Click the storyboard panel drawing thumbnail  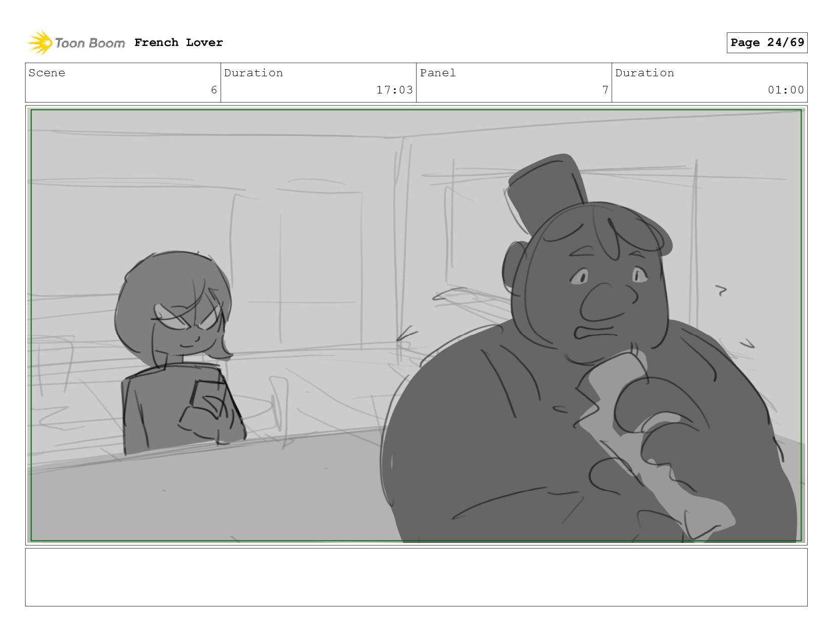pyautogui.click(x=416, y=325)
